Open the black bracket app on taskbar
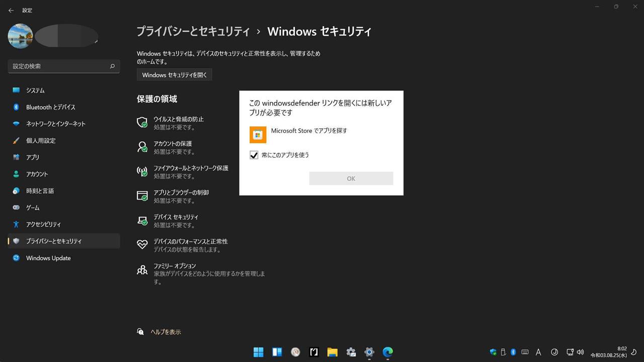This screenshot has width=644, height=362. click(314, 352)
